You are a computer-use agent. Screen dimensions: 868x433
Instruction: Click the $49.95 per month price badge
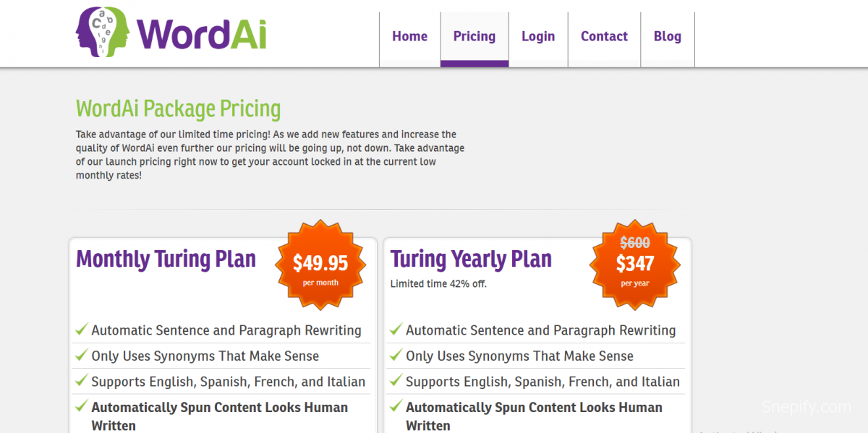click(x=320, y=264)
